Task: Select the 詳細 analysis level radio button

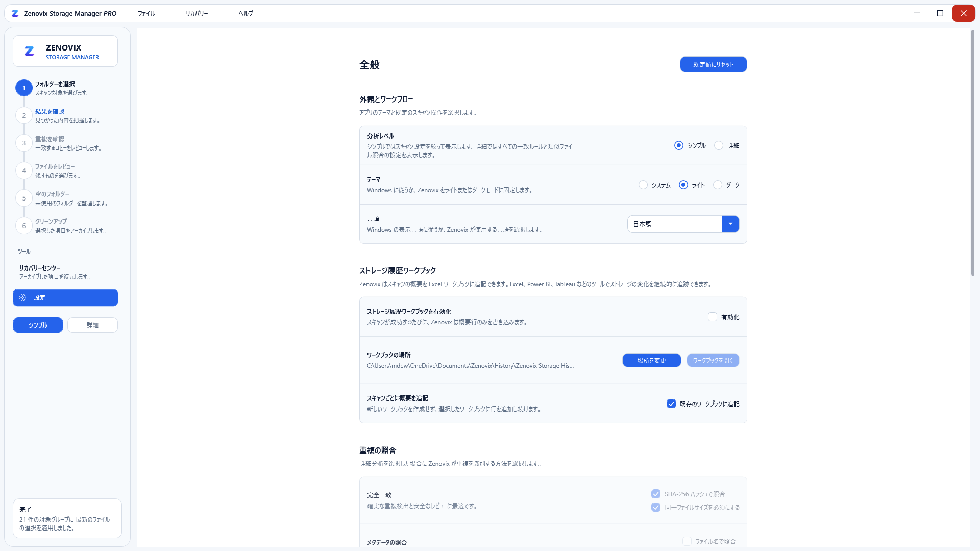Action: pos(719,146)
